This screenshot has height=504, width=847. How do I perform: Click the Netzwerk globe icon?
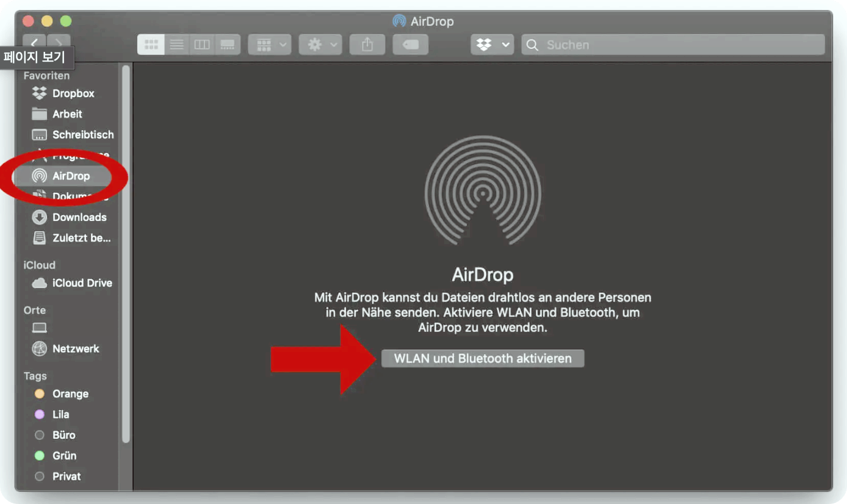pos(39,349)
